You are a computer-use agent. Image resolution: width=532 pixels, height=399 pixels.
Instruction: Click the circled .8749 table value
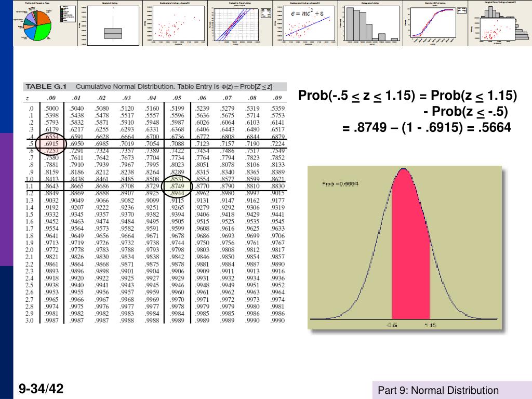click(x=178, y=185)
